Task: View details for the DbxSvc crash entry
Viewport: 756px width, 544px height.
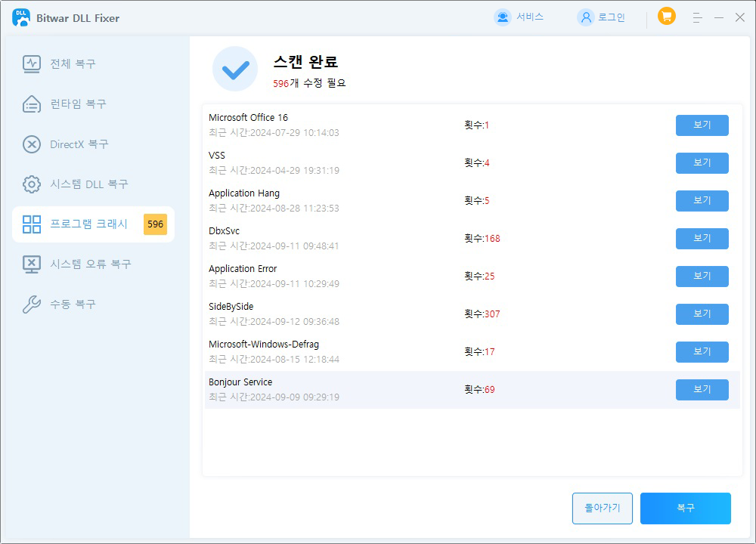Action: point(702,239)
